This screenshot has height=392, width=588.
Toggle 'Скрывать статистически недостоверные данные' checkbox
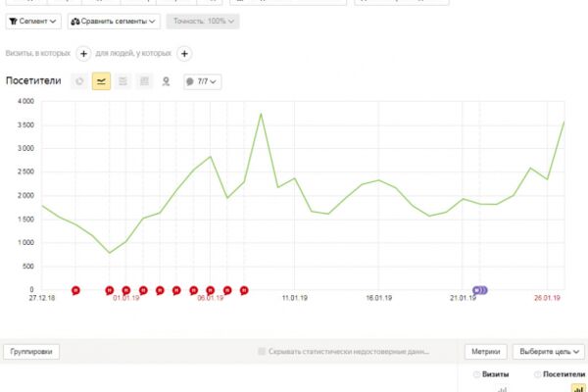tap(262, 352)
